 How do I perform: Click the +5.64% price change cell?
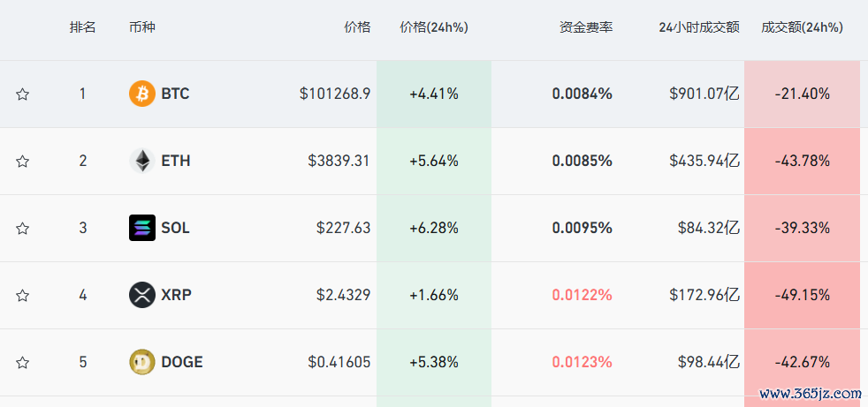pyautogui.click(x=434, y=161)
